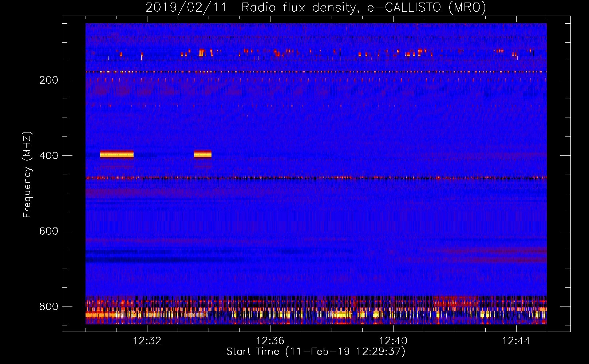The image size is (589, 364).
Task: Select the 800 MHz frequency tick label
Action: click(x=49, y=307)
